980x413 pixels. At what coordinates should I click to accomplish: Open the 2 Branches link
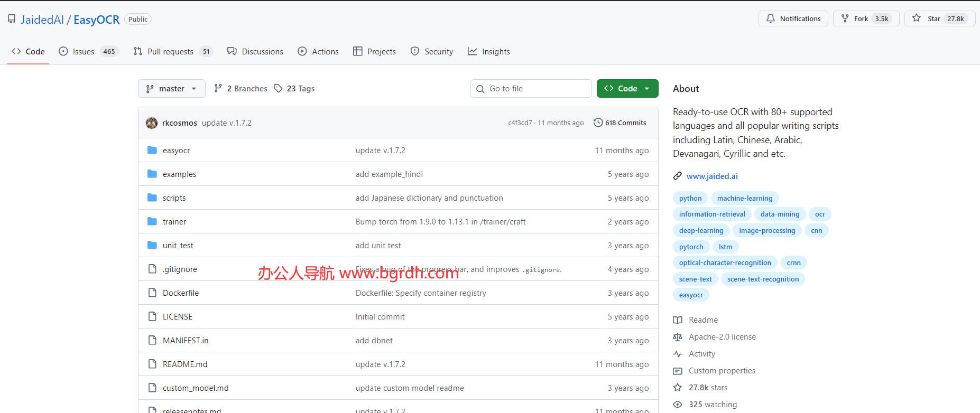241,89
